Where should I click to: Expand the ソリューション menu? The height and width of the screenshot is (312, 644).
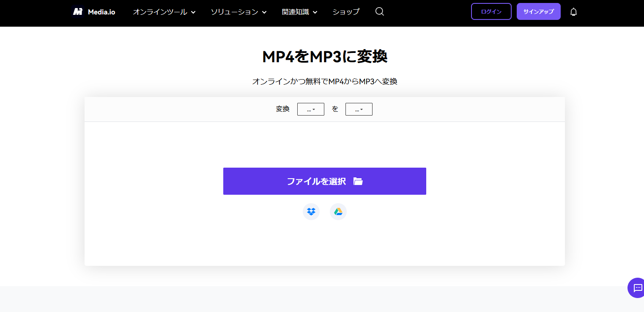238,12
